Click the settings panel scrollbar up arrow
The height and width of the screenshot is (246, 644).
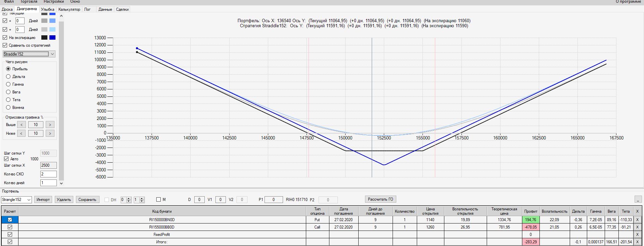click(x=61, y=16)
